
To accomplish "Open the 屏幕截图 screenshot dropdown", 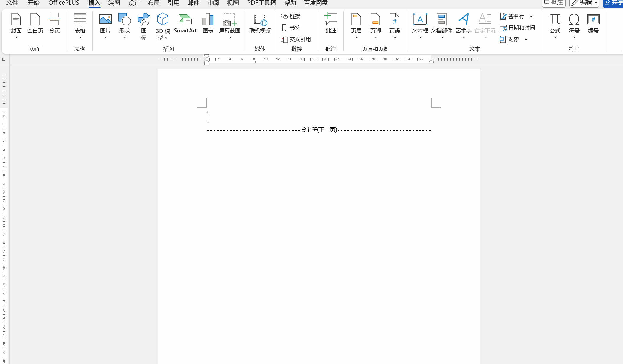I will click(230, 37).
